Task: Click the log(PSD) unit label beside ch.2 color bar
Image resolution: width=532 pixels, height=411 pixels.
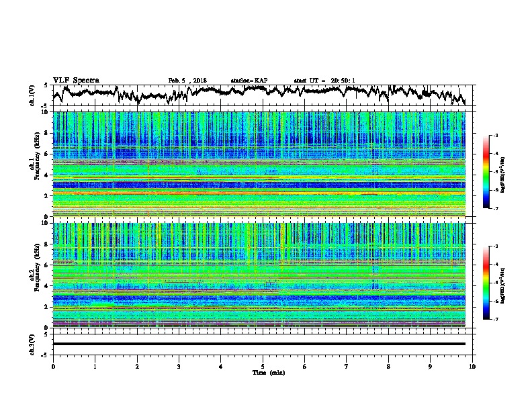Action: pyautogui.click(x=503, y=285)
